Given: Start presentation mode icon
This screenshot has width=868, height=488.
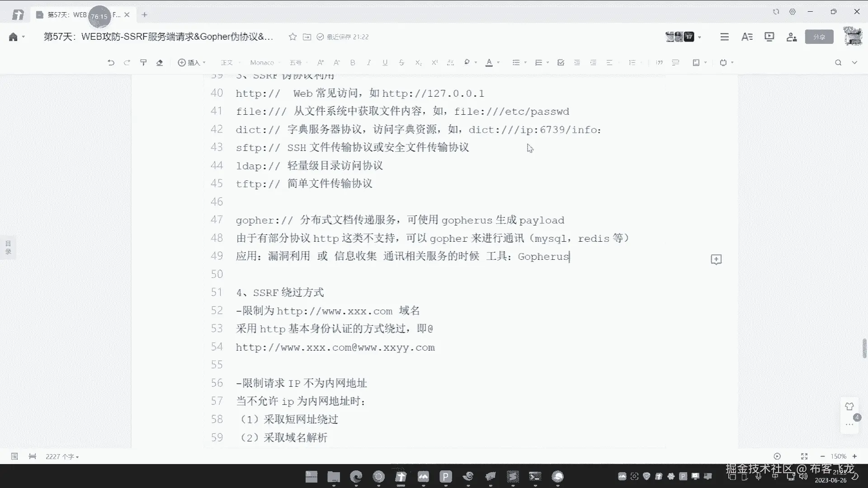Looking at the screenshot, I should tap(769, 37).
